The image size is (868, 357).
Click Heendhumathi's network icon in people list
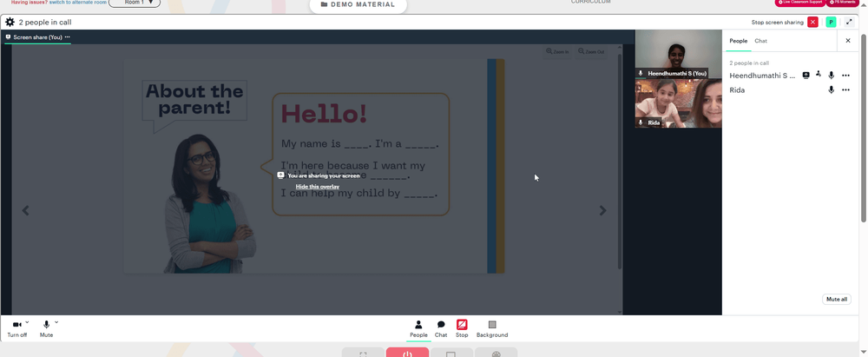(819, 75)
